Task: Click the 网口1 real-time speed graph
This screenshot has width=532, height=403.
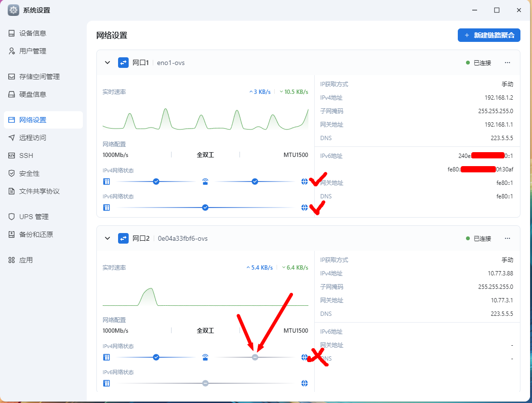Action: [205, 119]
